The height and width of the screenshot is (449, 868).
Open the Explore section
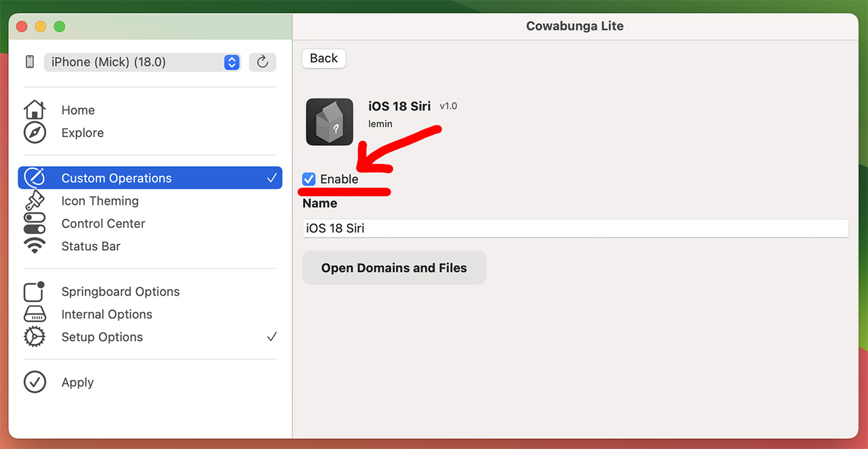(83, 133)
